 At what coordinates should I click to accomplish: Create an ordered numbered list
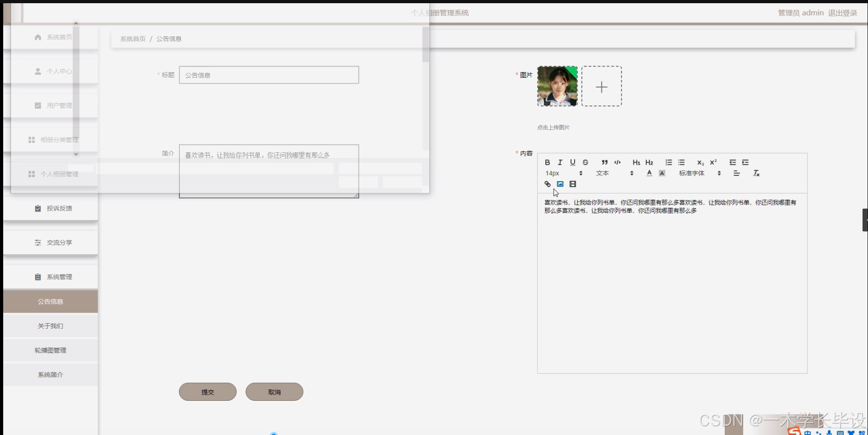[x=669, y=162]
